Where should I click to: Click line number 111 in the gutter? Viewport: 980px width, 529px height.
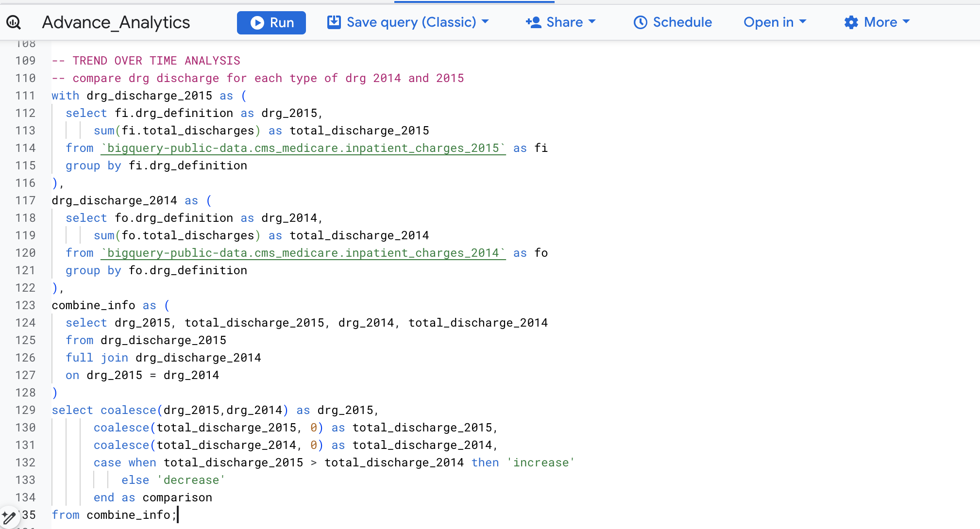pyautogui.click(x=25, y=96)
